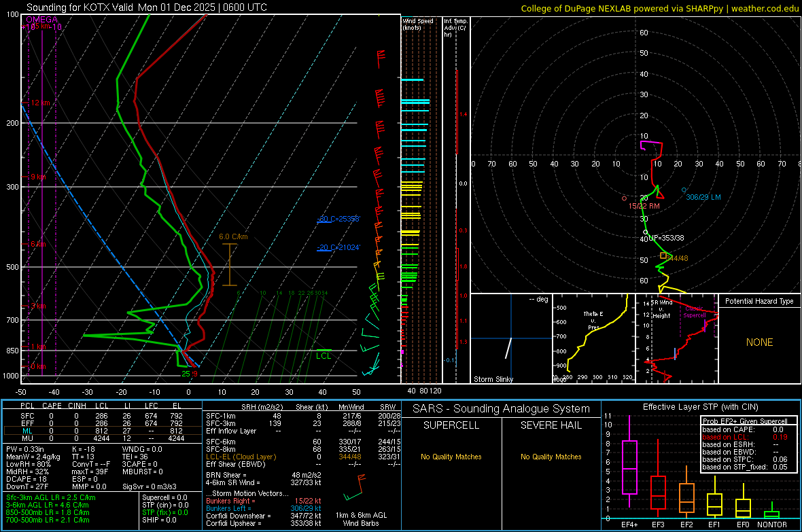Click the '-30 C=25358' height label
Image resolution: width=802 pixels, height=532 pixels.
pos(338,219)
